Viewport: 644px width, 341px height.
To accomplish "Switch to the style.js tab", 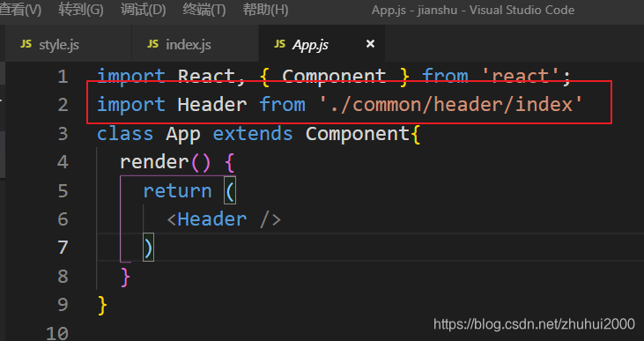I will point(68,43).
